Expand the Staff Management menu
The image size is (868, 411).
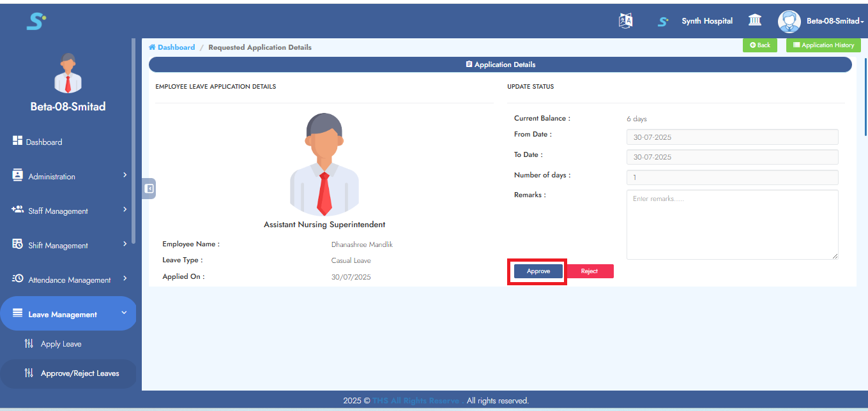click(x=68, y=211)
